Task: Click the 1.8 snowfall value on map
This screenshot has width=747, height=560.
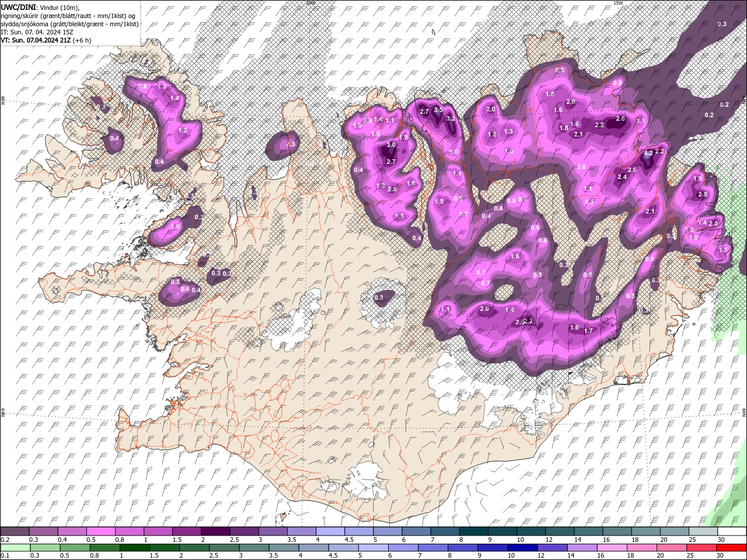Action: pyautogui.click(x=564, y=128)
